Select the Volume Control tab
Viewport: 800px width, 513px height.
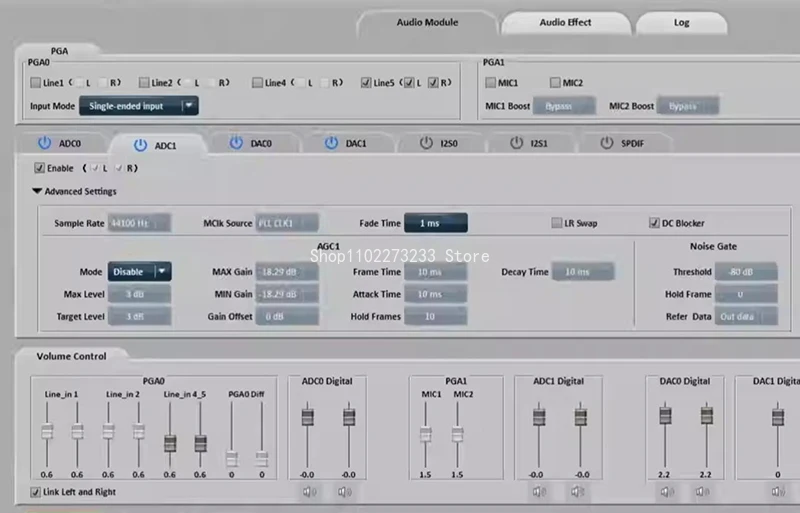tap(71, 356)
